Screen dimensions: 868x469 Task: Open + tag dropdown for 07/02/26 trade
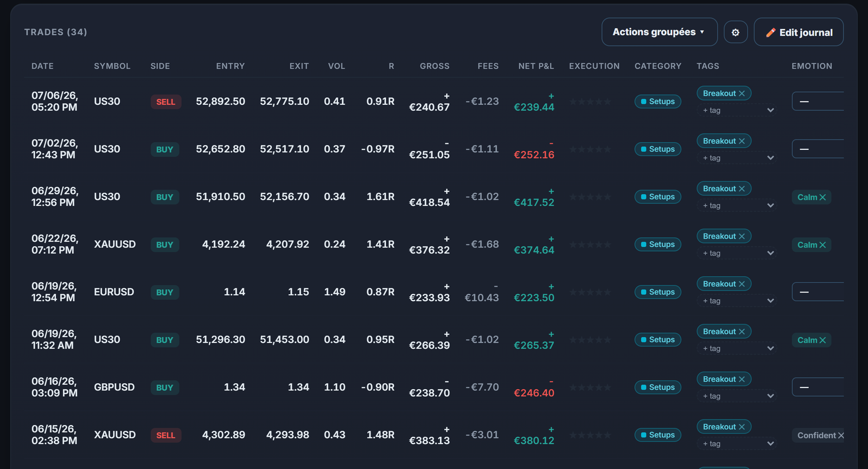[x=737, y=158]
